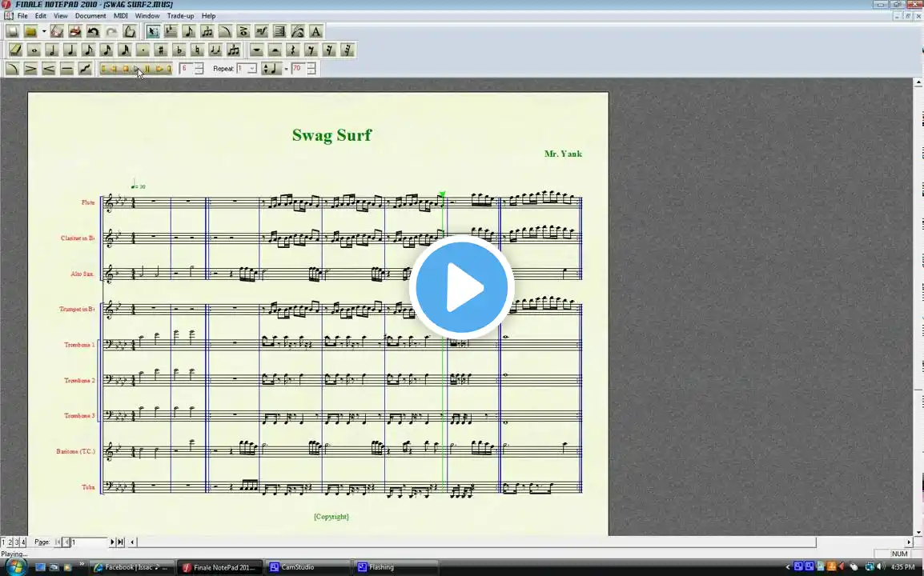Pause the playback
Viewport: 924px width, 576px height.
point(147,69)
